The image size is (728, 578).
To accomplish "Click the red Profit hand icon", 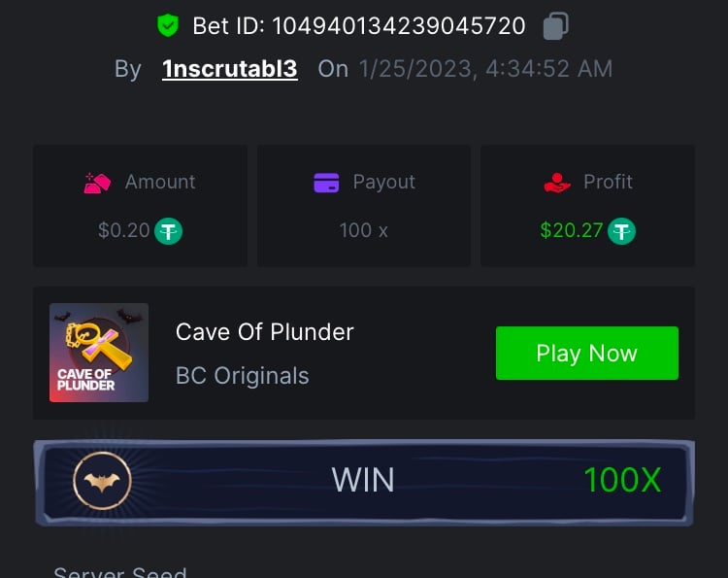I will pyautogui.click(x=557, y=183).
